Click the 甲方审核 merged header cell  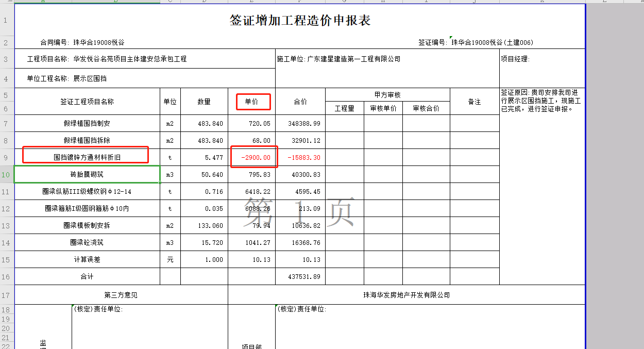pos(387,95)
